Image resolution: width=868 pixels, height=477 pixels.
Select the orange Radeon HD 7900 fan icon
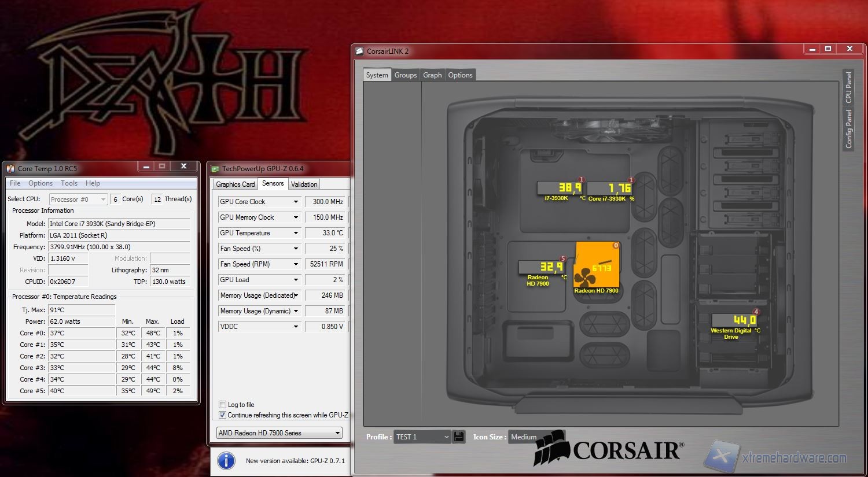click(x=597, y=268)
